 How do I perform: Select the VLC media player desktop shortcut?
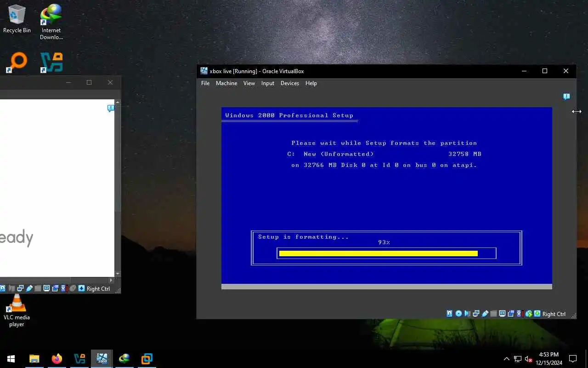point(17,311)
